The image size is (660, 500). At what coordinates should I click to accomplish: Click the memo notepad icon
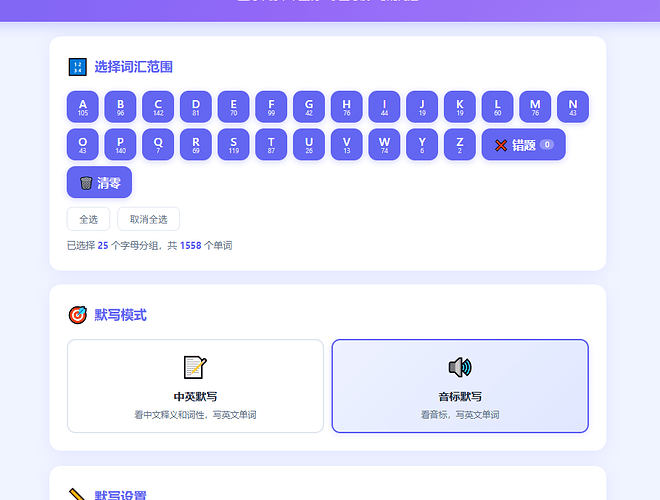click(x=195, y=367)
